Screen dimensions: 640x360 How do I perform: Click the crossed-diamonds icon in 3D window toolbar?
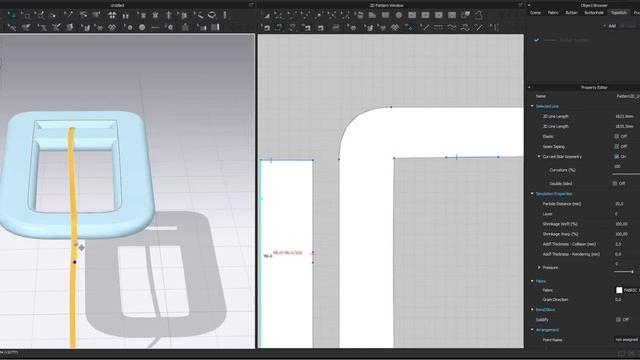pos(112,27)
